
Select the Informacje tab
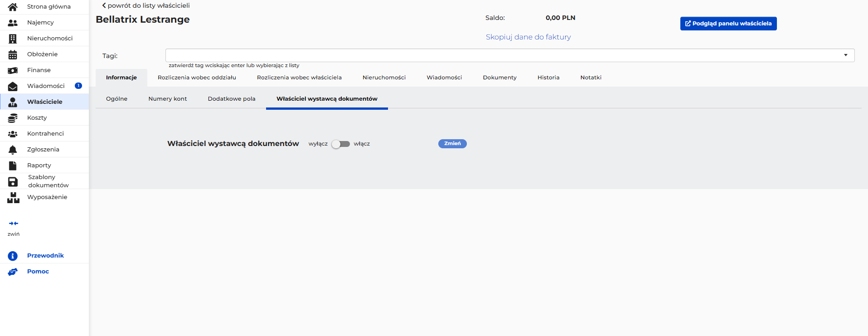tap(121, 78)
